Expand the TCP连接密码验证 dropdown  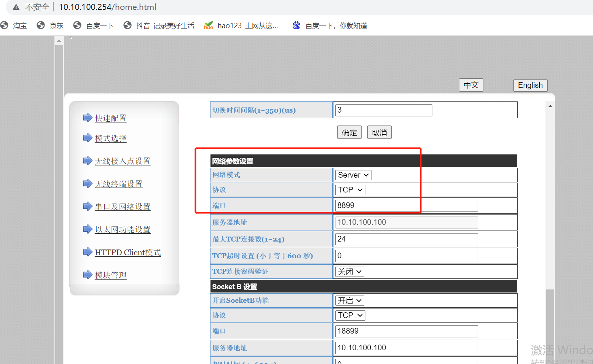click(x=349, y=272)
